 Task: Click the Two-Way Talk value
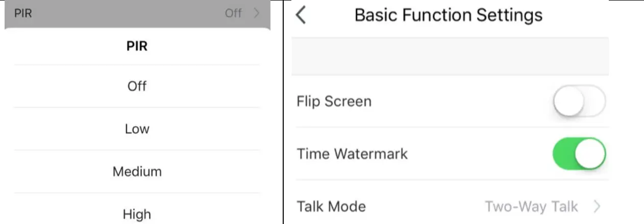click(531, 207)
